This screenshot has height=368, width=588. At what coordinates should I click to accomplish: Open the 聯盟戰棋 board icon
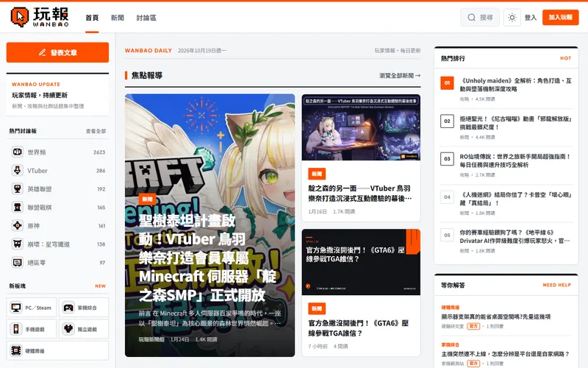pos(17,208)
